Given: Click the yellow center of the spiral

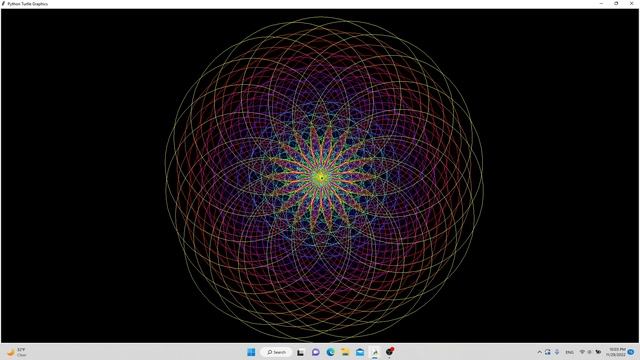Looking at the screenshot, I should coord(321,178).
